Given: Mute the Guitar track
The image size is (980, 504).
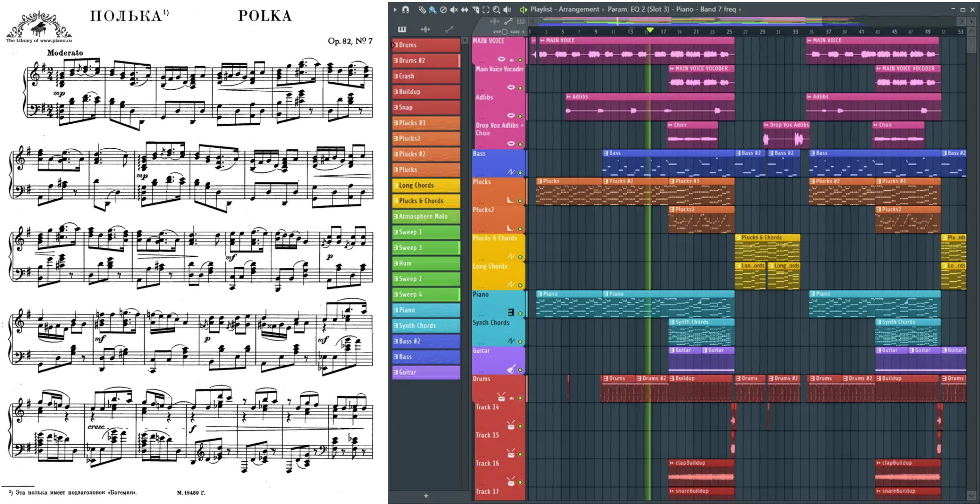Looking at the screenshot, I should 520,370.
